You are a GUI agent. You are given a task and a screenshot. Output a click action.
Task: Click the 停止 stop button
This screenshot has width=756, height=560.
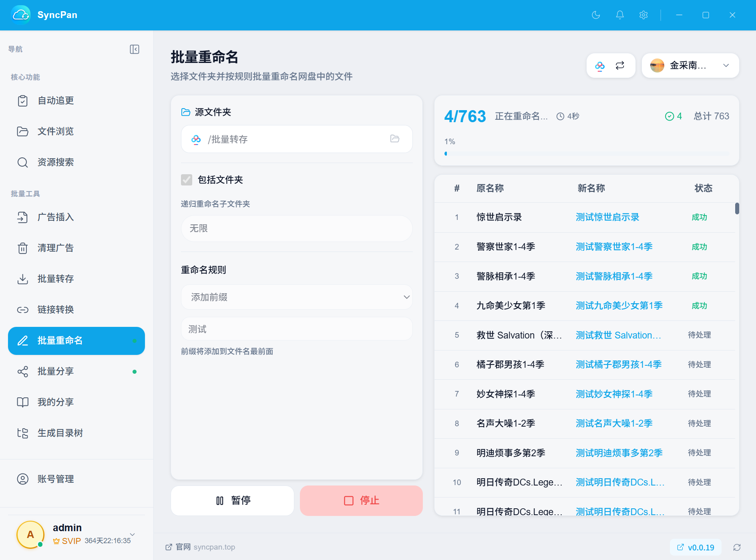click(x=361, y=501)
